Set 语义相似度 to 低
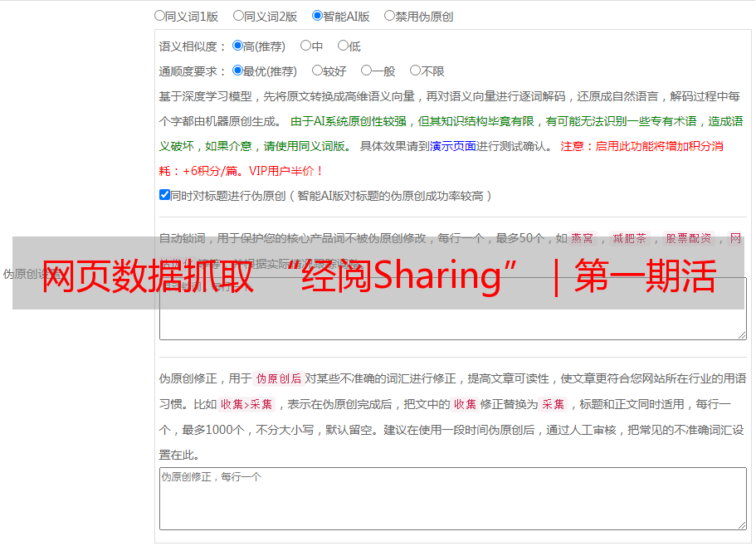This screenshot has width=756, height=546. pyautogui.click(x=343, y=46)
